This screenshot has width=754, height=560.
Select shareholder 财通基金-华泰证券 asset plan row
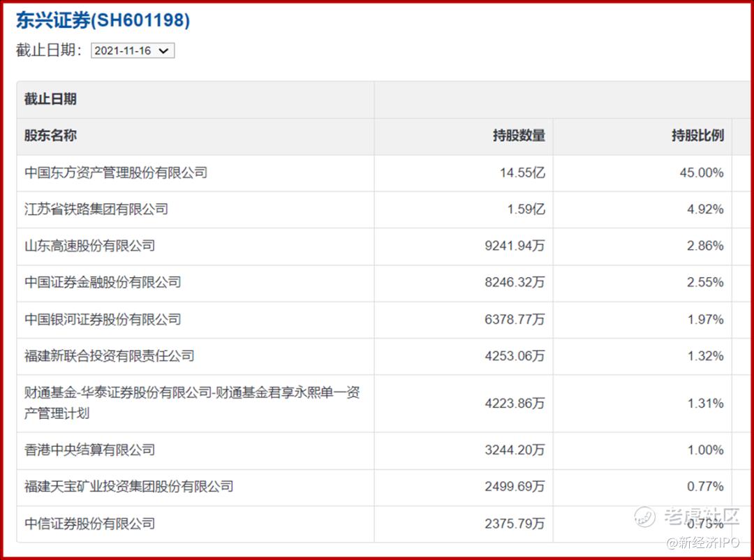[x=193, y=403]
